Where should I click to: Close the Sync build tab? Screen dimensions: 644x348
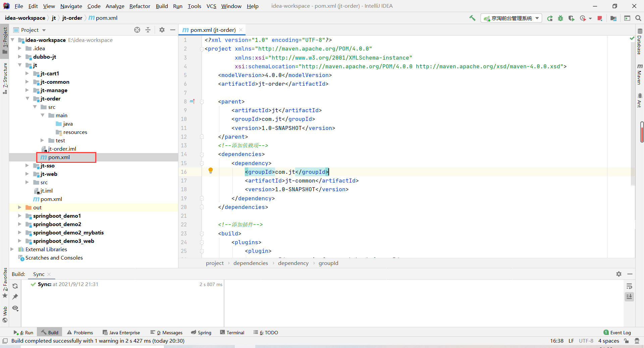pos(49,274)
